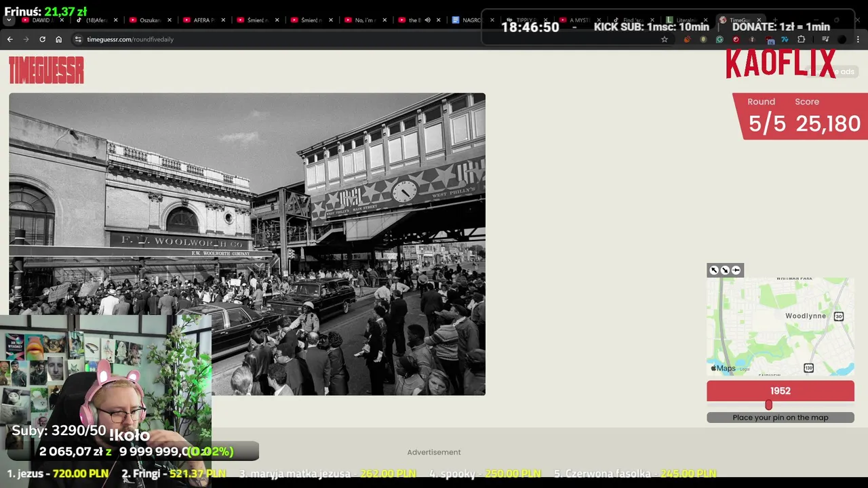Close the Oszukan YouTube tab
This screenshot has width=868, height=488.
pos(170,20)
